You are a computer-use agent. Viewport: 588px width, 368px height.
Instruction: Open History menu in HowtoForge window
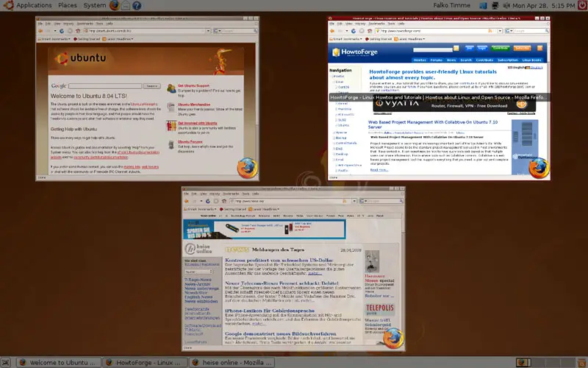point(360,24)
